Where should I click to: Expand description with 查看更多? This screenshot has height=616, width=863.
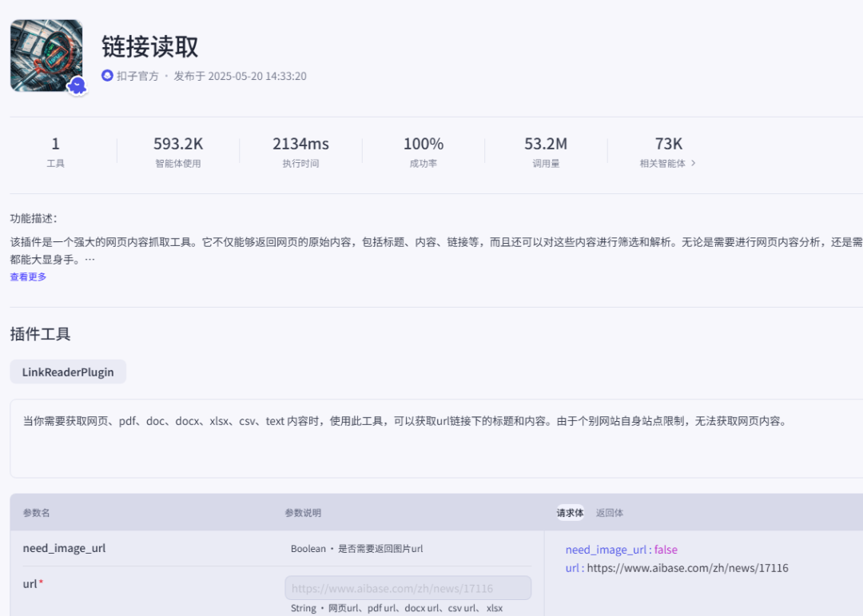tap(28, 276)
